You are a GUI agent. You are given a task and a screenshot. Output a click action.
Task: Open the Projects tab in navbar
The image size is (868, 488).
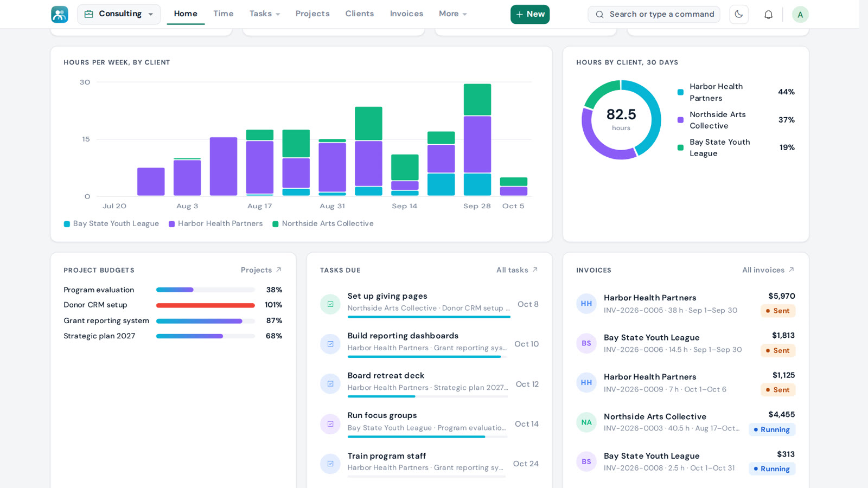click(312, 14)
